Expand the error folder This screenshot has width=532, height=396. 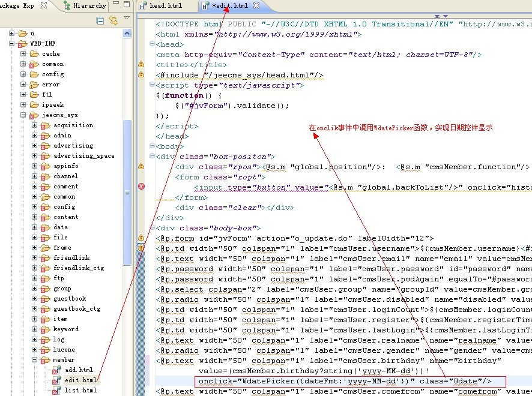tap(23, 84)
